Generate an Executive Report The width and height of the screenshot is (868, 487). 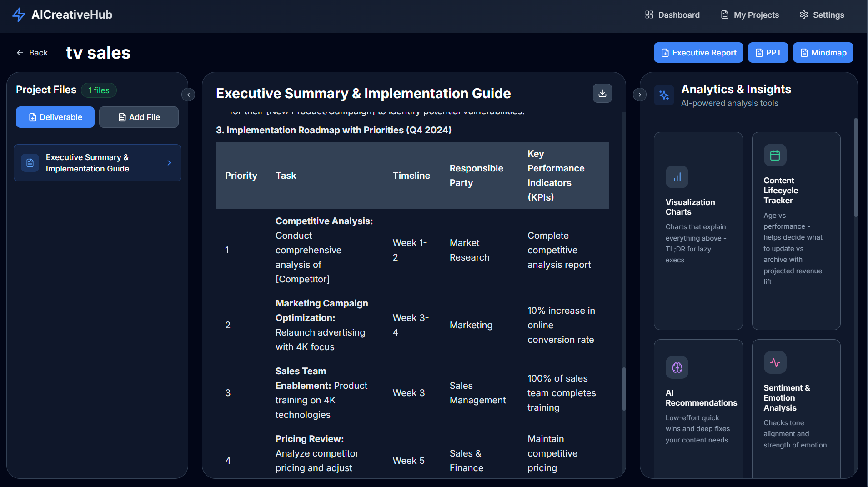pyautogui.click(x=698, y=53)
